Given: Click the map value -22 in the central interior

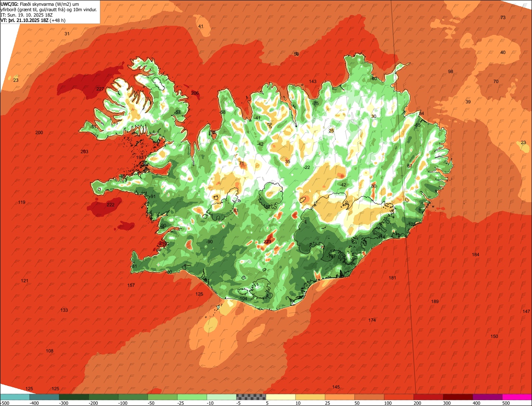Looking at the screenshot, I should [x=307, y=167].
